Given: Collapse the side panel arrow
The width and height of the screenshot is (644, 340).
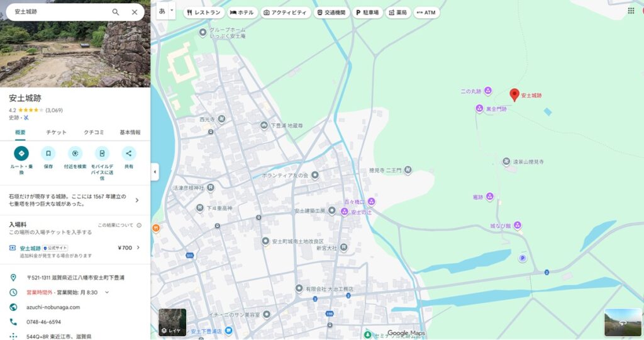Looking at the screenshot, I should point(155,171).
